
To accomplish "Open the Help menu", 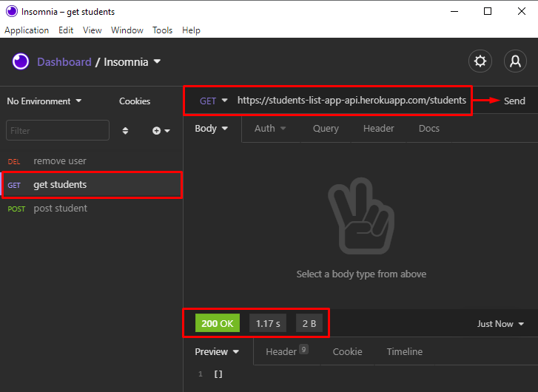I will (x=191, y=30).
